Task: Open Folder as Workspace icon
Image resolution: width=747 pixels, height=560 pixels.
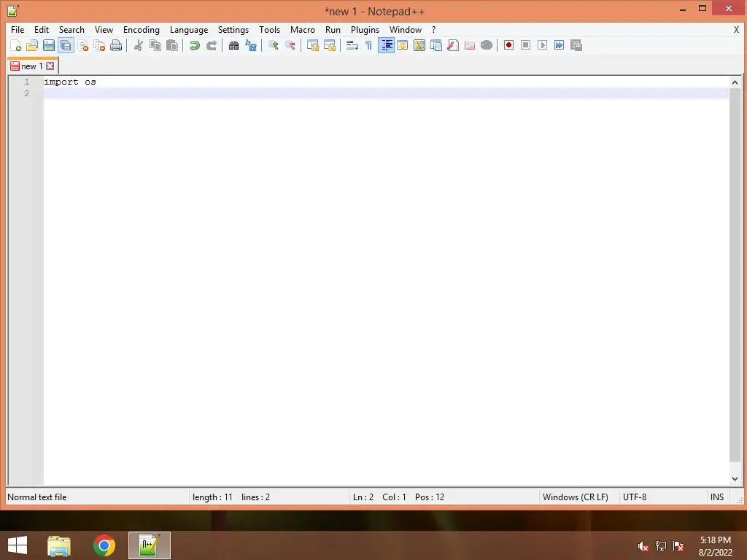Action: (x=470, y=45)
